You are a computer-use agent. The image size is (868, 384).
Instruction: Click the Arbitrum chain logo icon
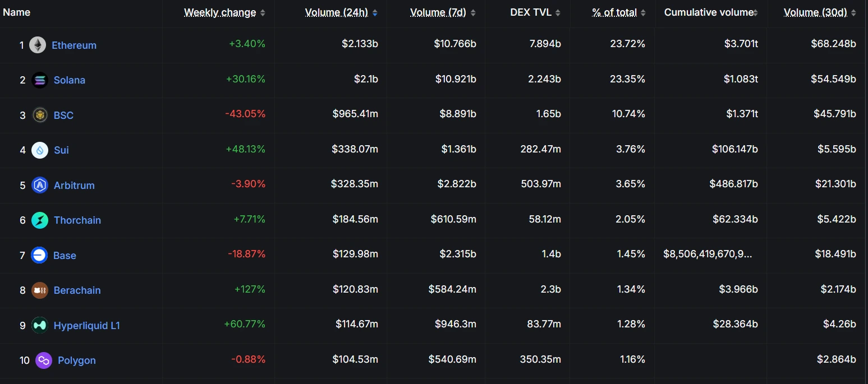[x=40, y=185]
